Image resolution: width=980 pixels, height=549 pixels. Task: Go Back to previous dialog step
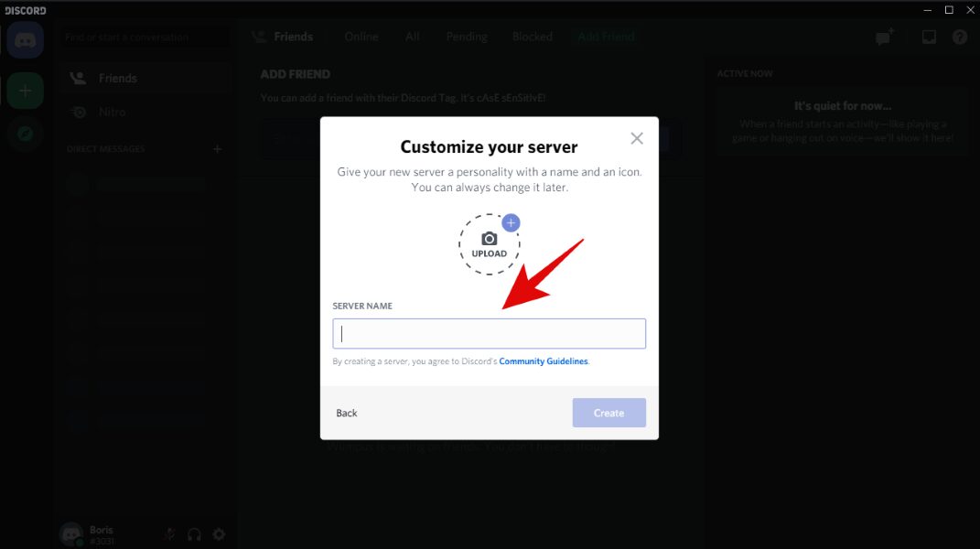click(346, 413)
